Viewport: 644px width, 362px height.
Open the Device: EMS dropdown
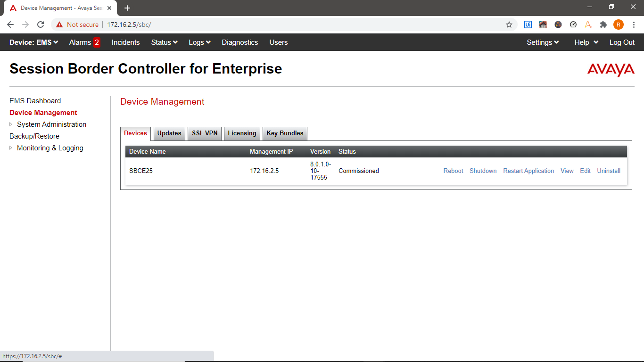[x=34, y=42]
